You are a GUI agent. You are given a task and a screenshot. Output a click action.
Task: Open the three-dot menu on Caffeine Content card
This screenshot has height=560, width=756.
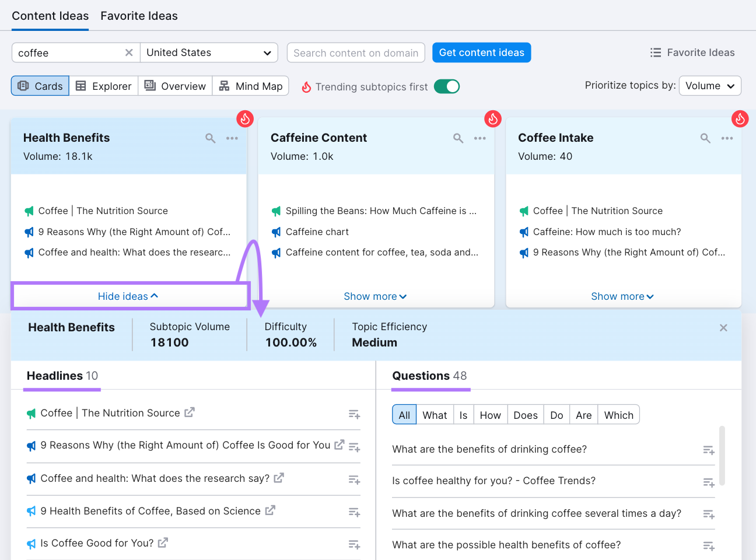(480, 138)
